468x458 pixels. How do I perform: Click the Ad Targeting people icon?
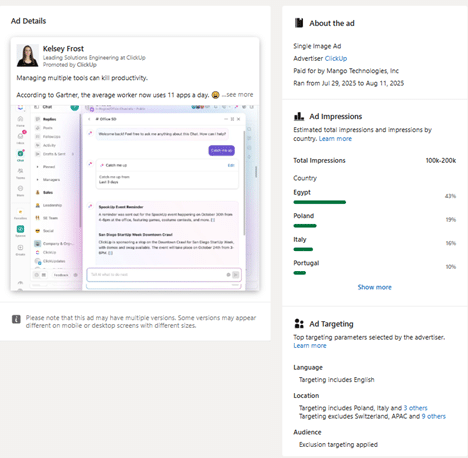point(299,324)
